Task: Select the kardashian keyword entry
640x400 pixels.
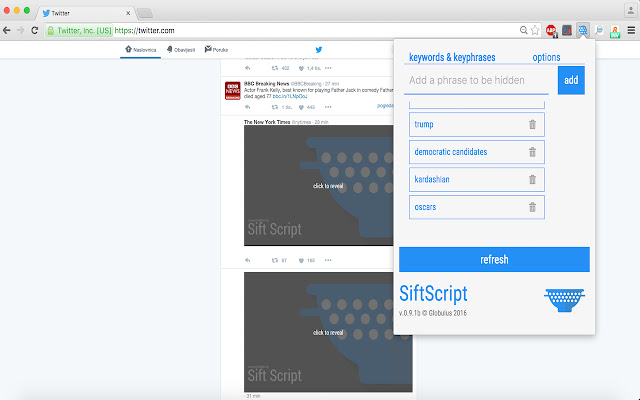Action: (477, 179)
